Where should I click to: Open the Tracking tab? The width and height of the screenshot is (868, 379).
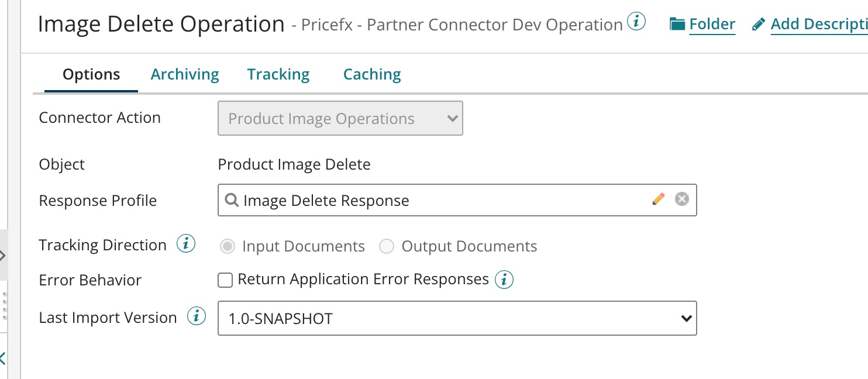click(x=278, y=74)
